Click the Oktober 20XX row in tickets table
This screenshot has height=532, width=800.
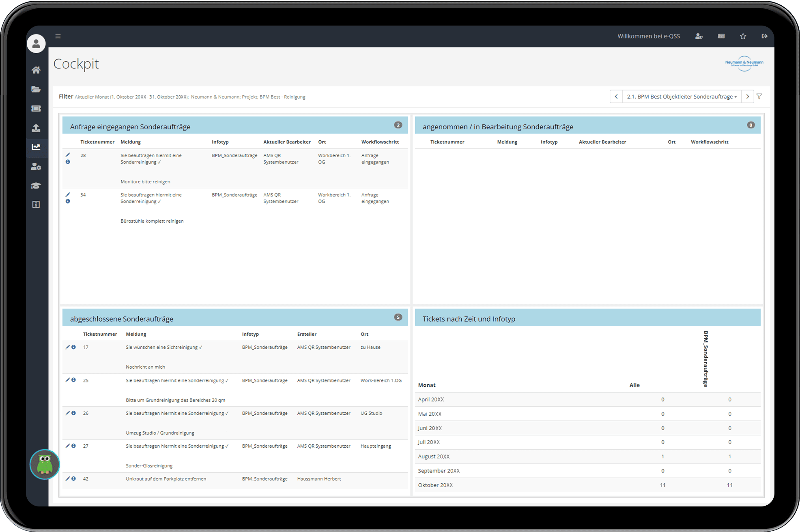pos(435,485)
